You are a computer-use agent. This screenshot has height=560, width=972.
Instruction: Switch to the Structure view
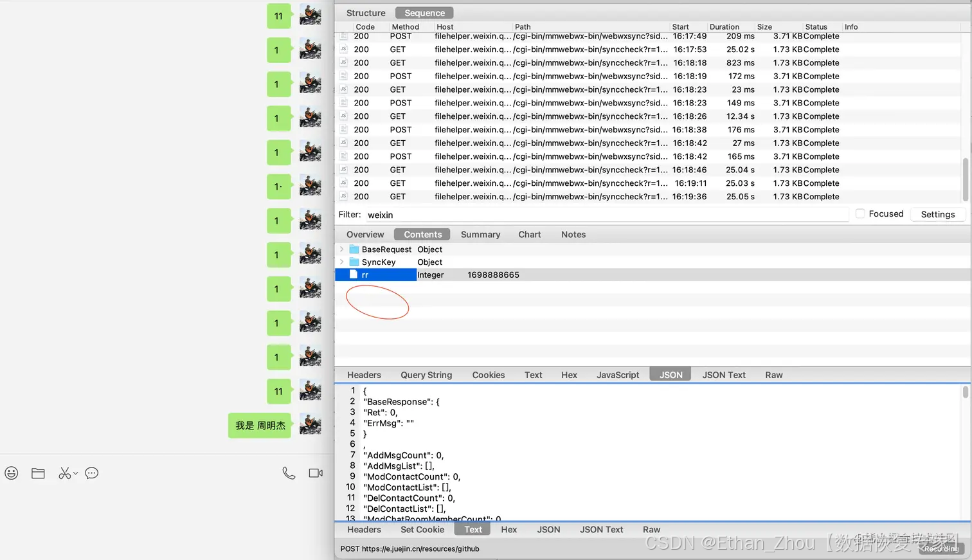pyautogui.click(x=366, y=13)
